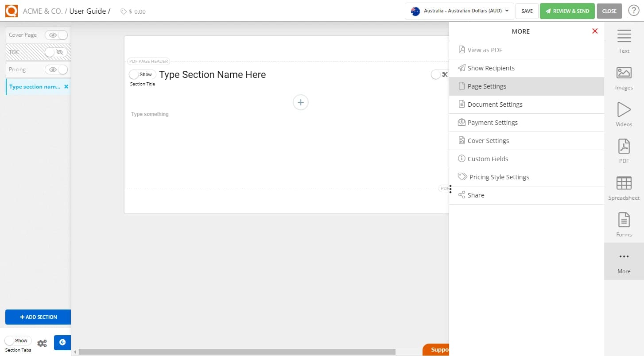Enable the Section Title Show toggle
The height and width of the screenshot is (356, 644).
[142, 74]
